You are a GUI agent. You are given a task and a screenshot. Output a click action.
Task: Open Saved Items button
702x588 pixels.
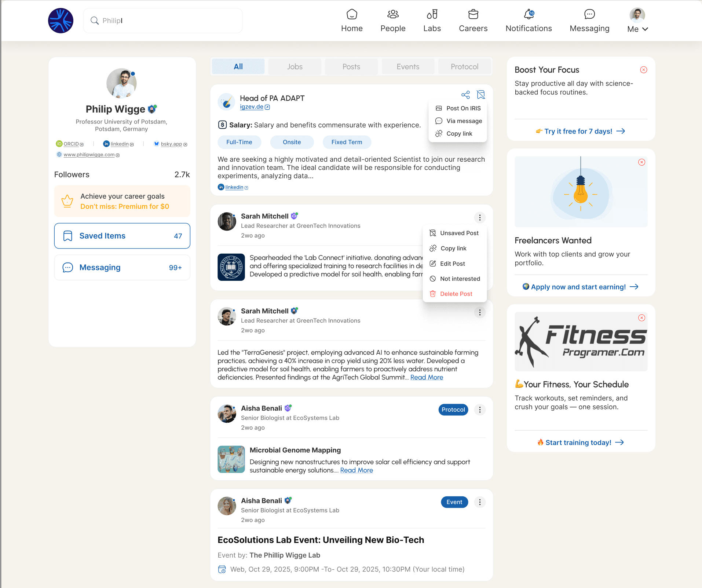(x=122, y=236)
